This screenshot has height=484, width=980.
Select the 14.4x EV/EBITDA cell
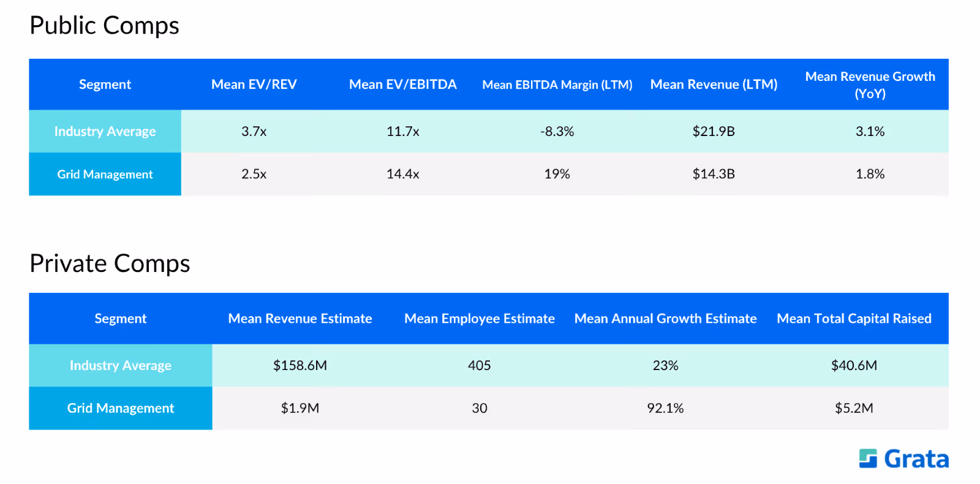point(403,174)
